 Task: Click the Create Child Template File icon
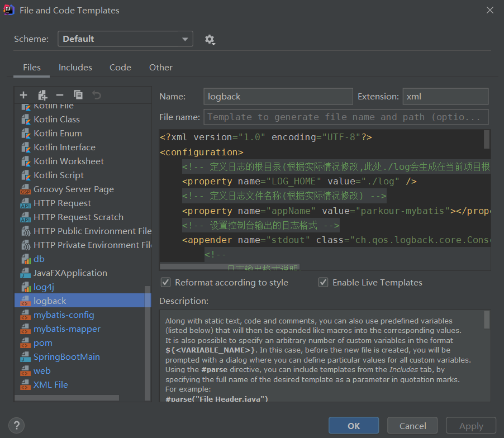(x=42, y=95)
